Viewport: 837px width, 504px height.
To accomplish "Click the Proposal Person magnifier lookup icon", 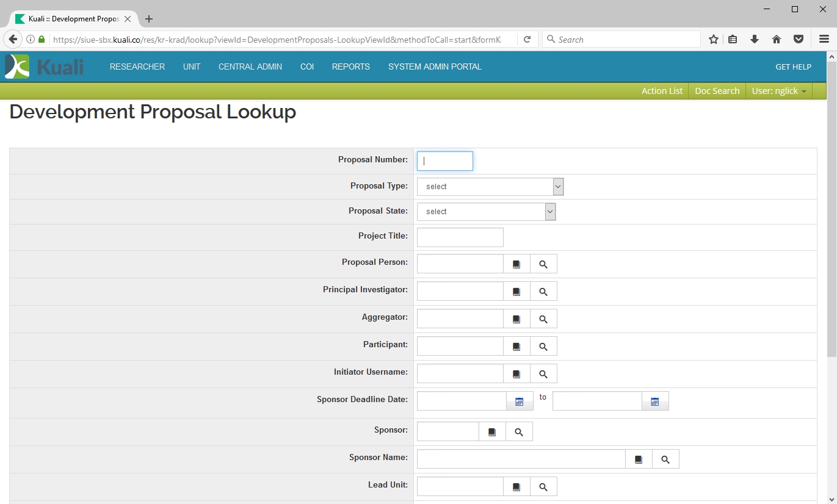I will [x=543, y=264].
